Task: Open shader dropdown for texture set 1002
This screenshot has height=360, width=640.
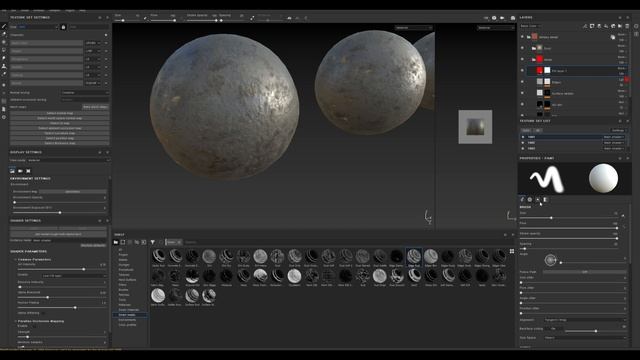Action: tap(613, 143)
